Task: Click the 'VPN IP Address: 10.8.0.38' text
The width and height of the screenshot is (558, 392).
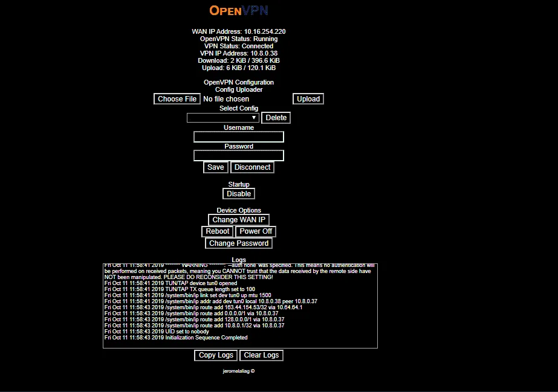Action: pyautogui.click(x=239, y=53)
